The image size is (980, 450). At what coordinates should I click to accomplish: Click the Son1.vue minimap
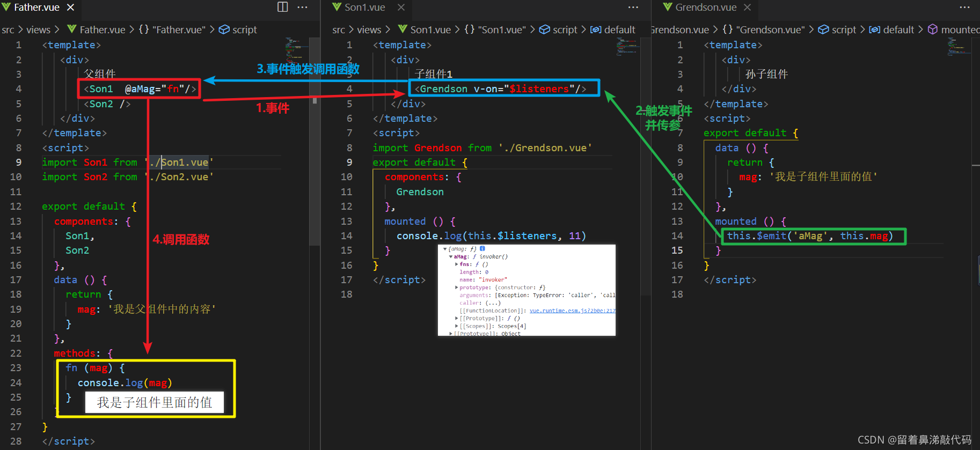[x=627, y=47]
